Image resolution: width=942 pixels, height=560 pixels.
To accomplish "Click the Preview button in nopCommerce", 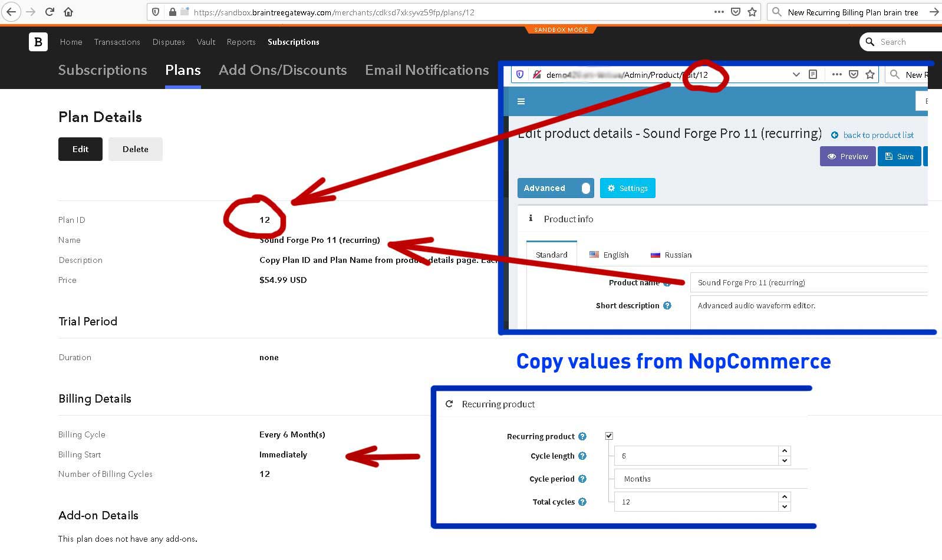I will 848,156.
